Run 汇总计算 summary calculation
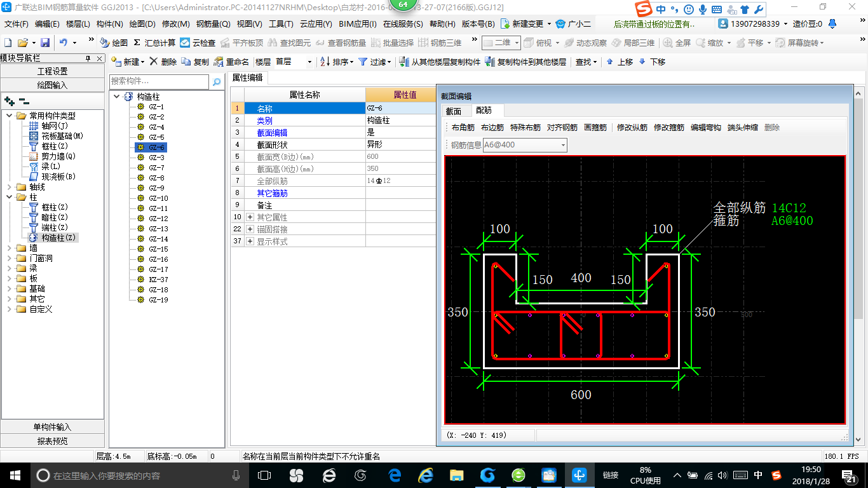Screen dimensions: 868x488 tap(154, 43)
